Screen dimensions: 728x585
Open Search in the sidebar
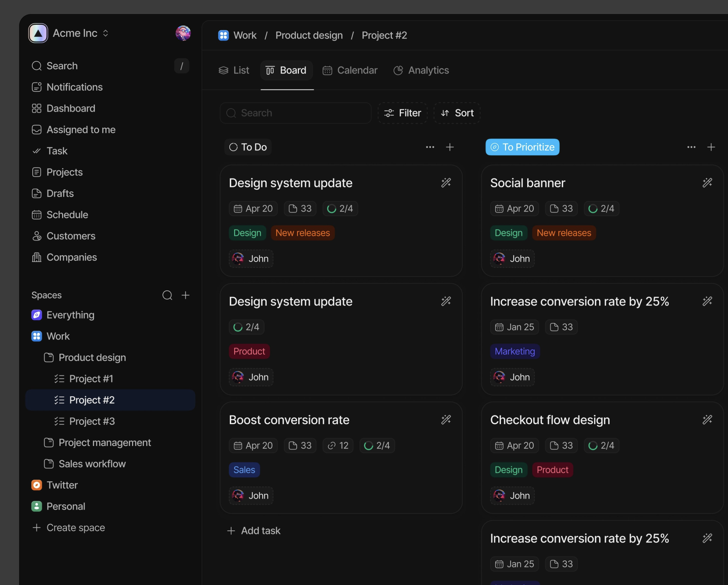coord(110,66)
